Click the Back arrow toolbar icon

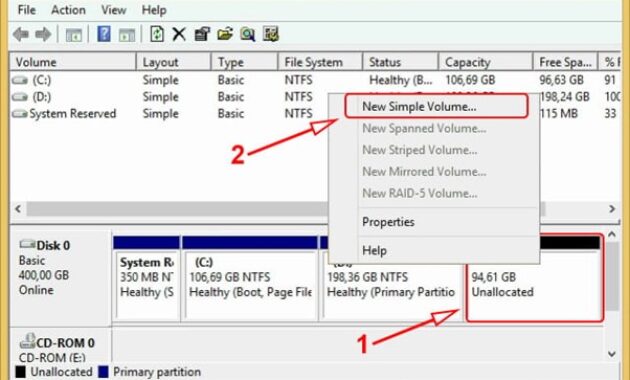pos(20,35)
